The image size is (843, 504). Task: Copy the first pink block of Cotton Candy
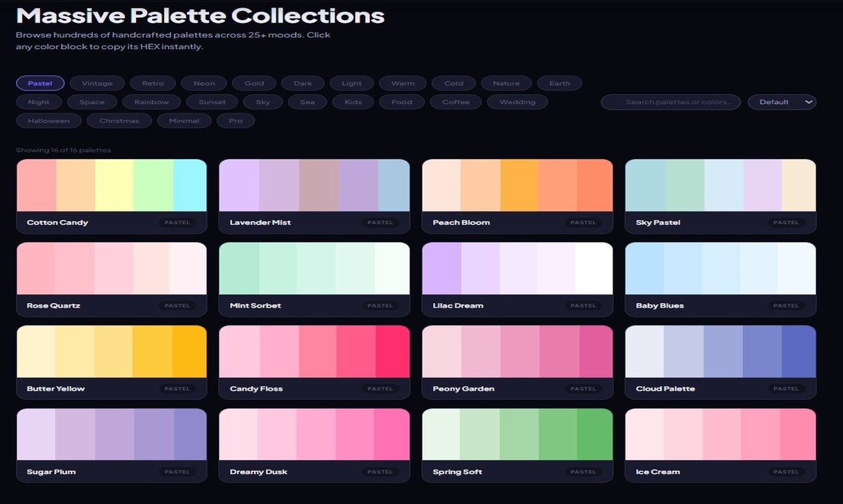(37, 184)
